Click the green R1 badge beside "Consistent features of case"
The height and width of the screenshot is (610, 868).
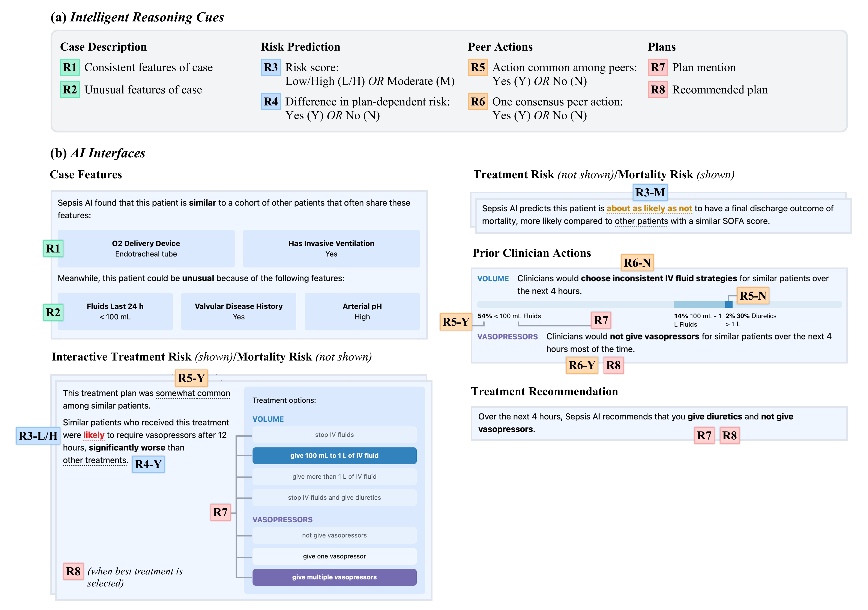point(70,67)
